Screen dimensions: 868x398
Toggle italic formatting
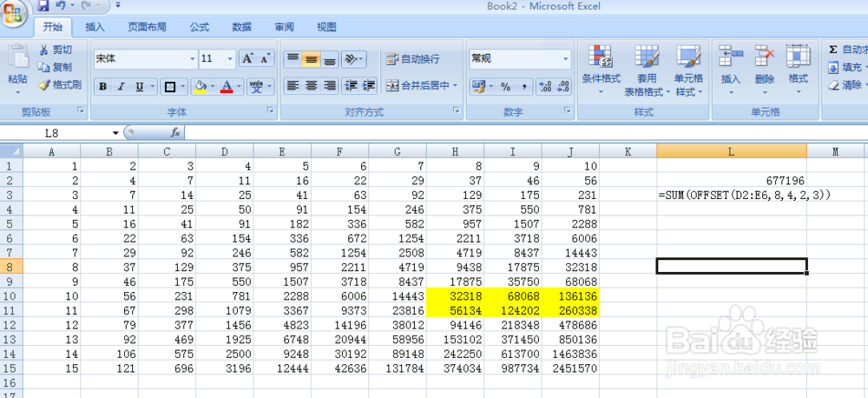pos(121,87)
